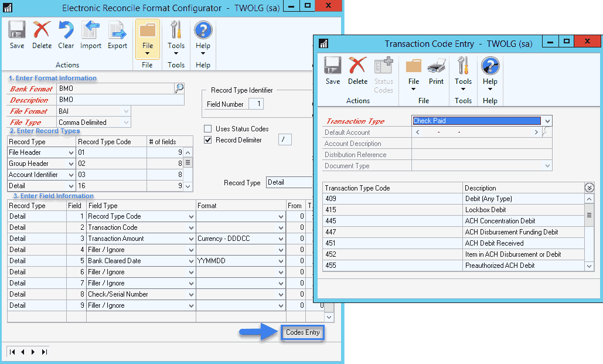This screenshot has height=364, width=603.
Task: Click the Codes Entry button
Action: click(302, 333)
